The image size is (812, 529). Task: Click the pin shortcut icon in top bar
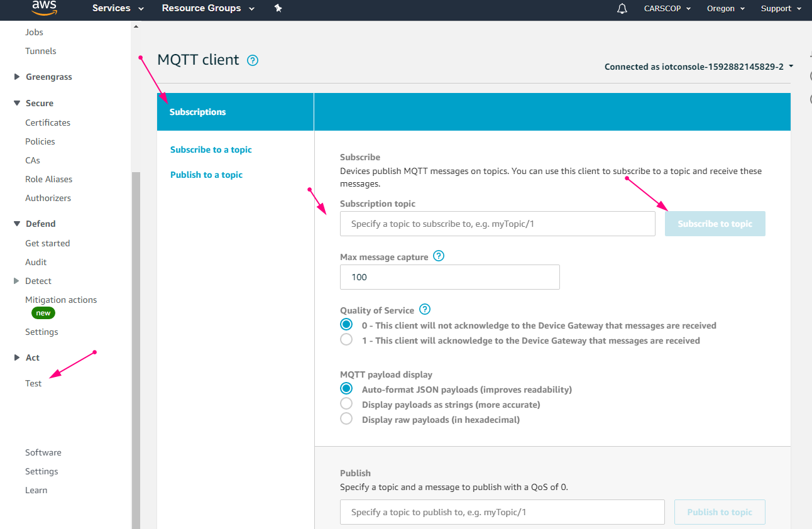tap(278, 8)
